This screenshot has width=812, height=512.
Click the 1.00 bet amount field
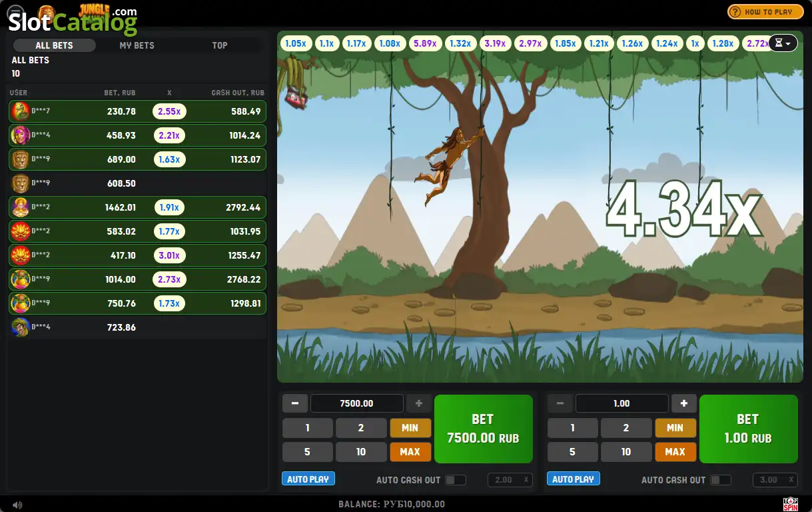(621, 403)
